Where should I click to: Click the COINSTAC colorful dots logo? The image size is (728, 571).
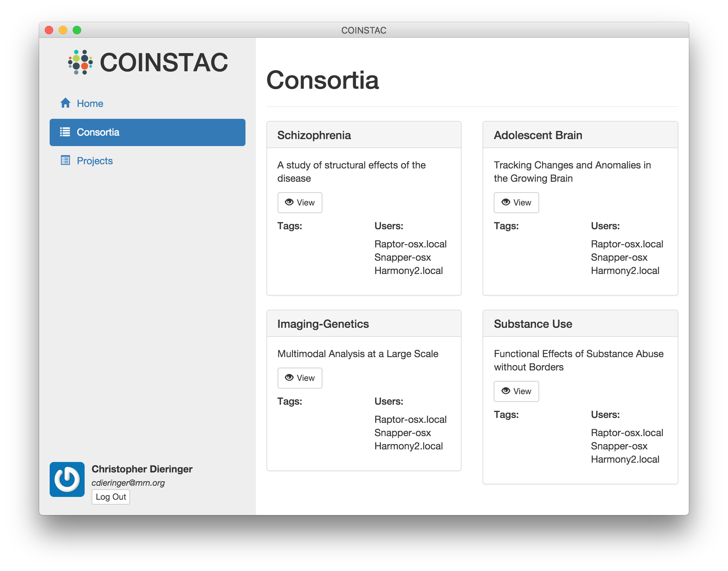(x=80, y=62)
